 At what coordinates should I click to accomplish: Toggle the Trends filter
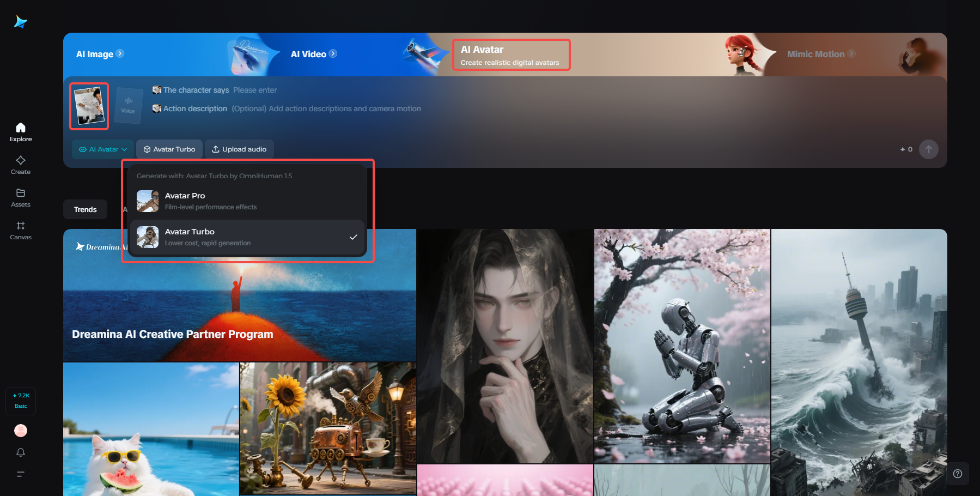pyautogui.click(x=84, y=209)
